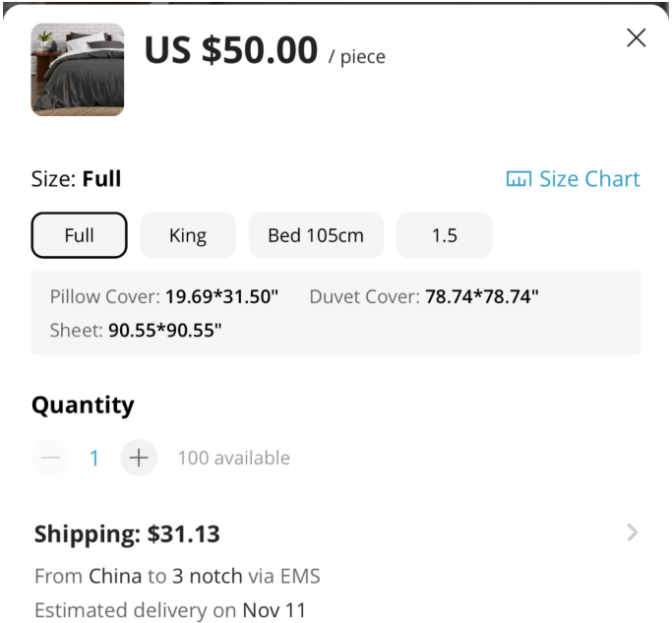Select the 1.5 size option
Screen dimensions: 672x623
point(445,235)
